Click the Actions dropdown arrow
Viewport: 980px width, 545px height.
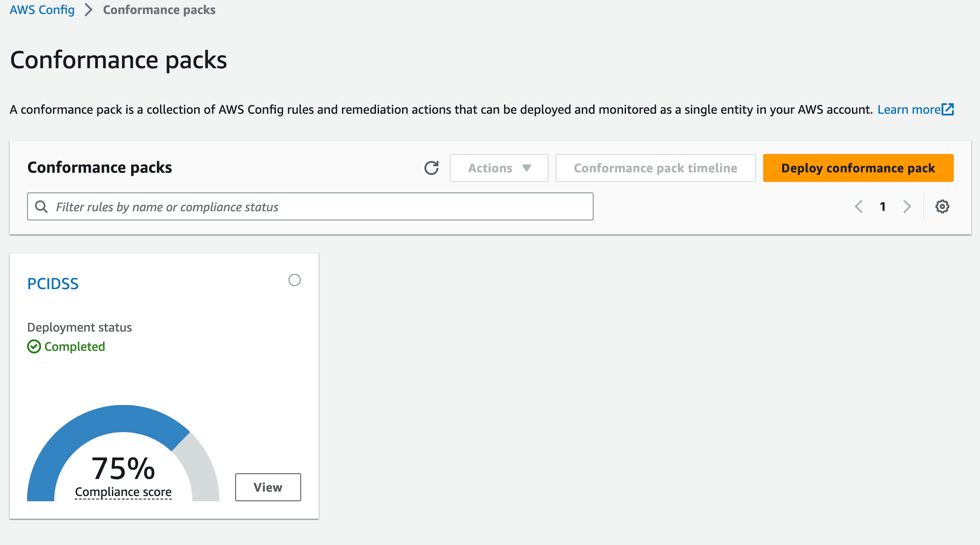[527, 168]
